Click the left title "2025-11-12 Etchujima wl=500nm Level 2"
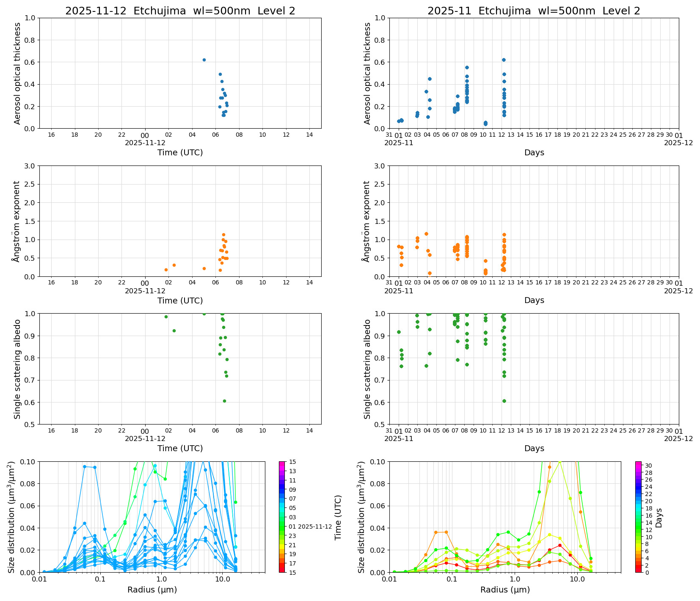This screenshot has height=601, width=700. coord(180,11)
